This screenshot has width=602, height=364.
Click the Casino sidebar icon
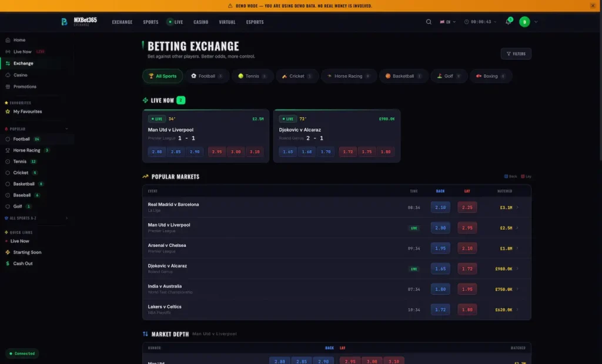[x=8, y=75]
